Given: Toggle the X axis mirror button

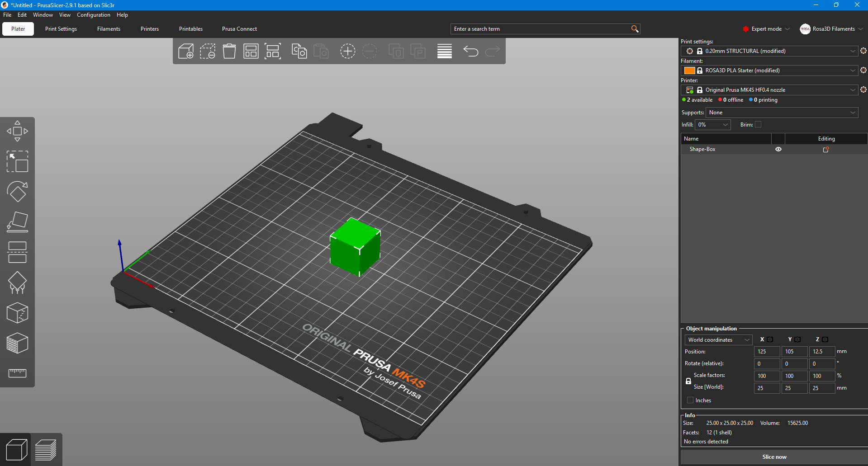Looking at the screenshot, I should [770, 339].
